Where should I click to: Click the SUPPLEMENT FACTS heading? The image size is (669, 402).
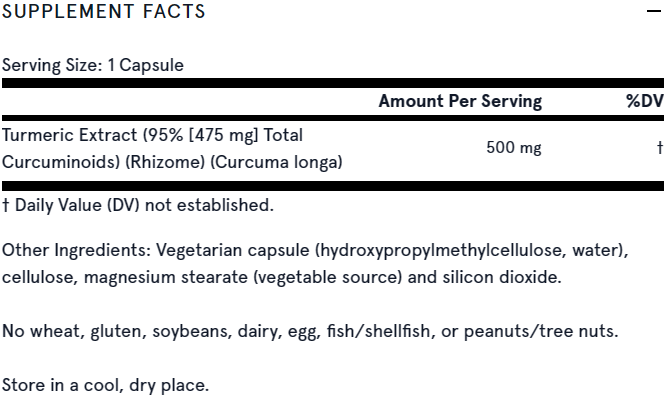tap(104, 12)
